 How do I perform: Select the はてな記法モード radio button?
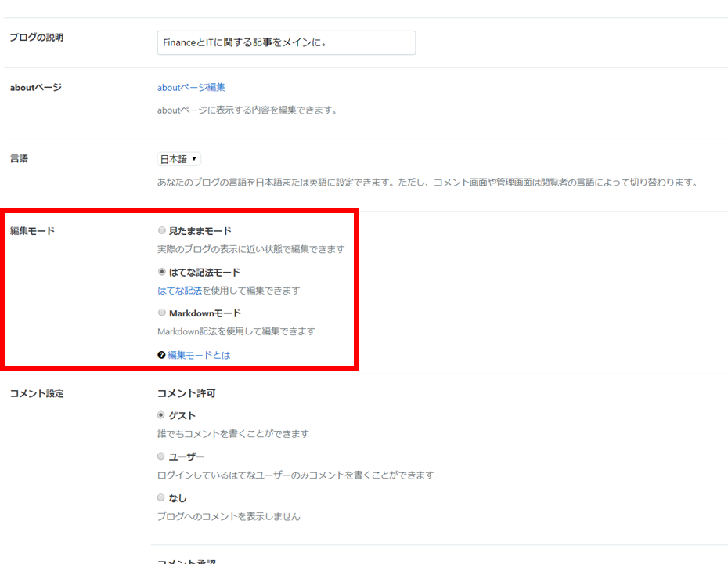click(162, 271)
